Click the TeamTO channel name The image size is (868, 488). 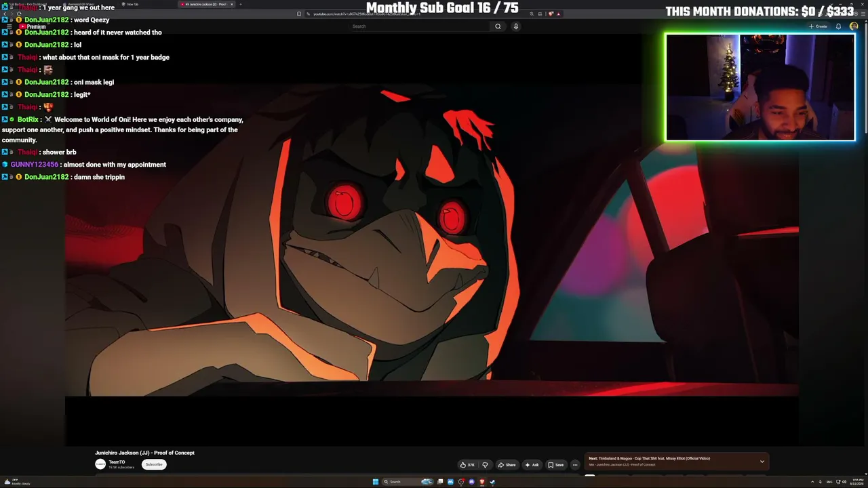coord(117,462)
